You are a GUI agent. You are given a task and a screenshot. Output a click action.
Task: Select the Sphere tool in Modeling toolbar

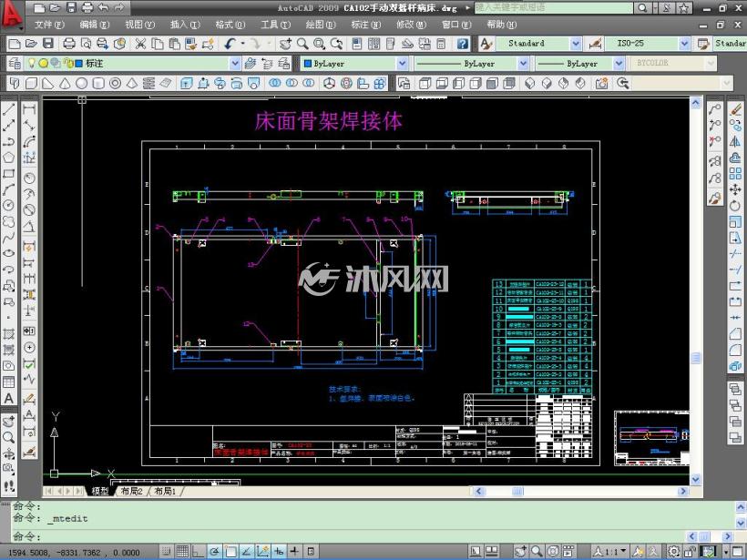point(81,84)
